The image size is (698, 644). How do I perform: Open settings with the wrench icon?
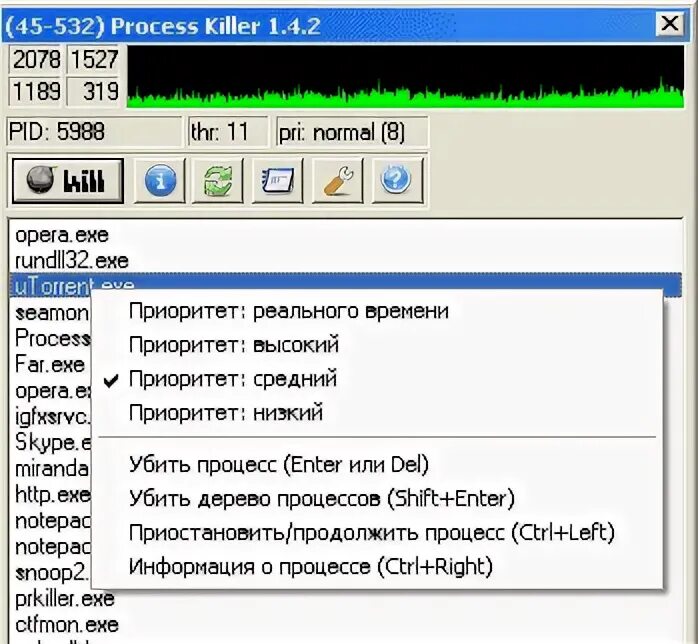(x=338, y=181)
